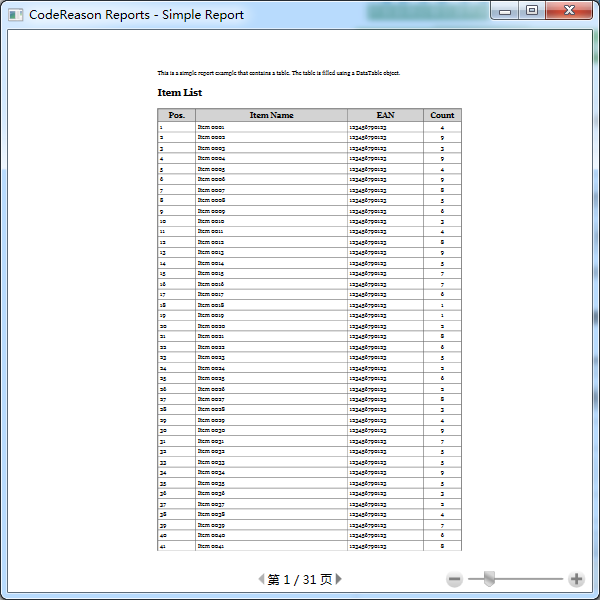Zoom out with the minus button
The width and height of the screenshot is (600, 600).
coord(454,579)
